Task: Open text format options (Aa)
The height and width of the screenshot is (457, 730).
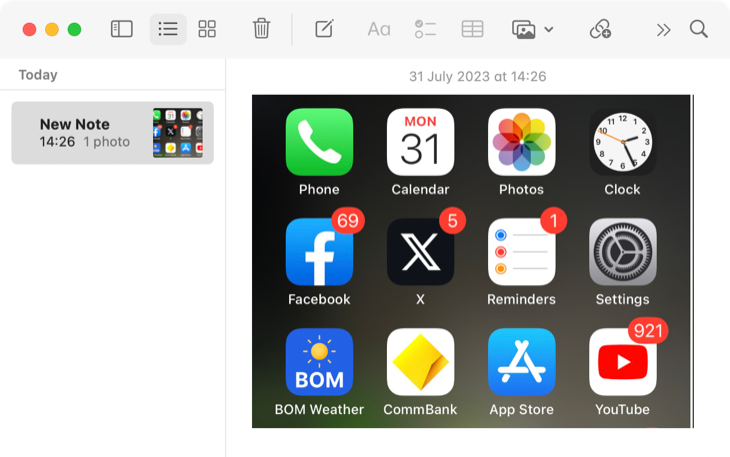Action: (378, 29)
